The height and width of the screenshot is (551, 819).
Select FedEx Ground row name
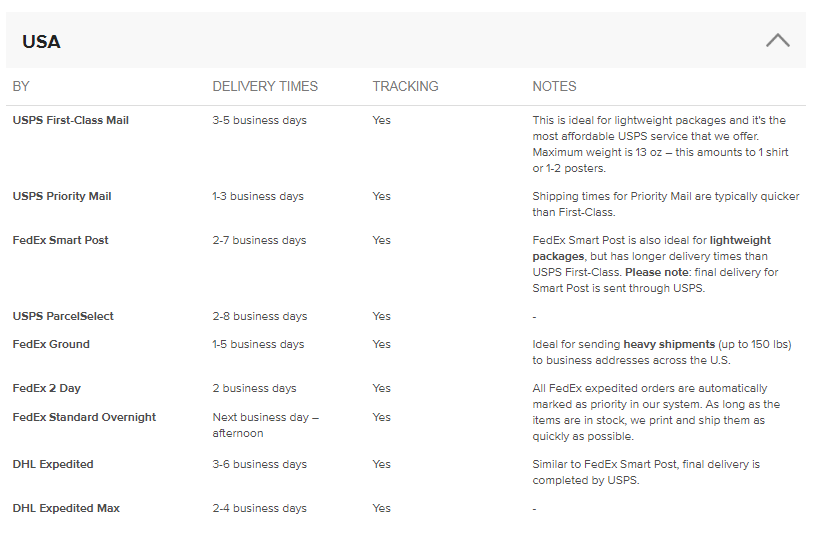point(51,344)
